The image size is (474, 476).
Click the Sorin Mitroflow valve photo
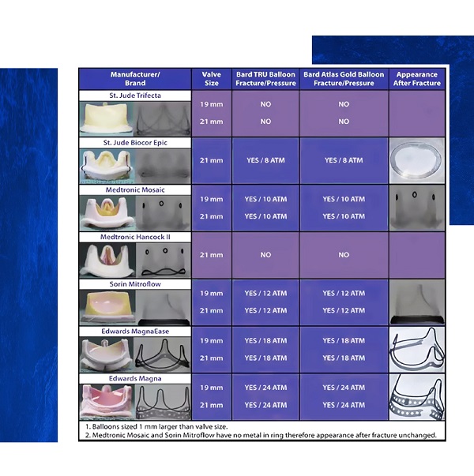click(x=107, y=308)
